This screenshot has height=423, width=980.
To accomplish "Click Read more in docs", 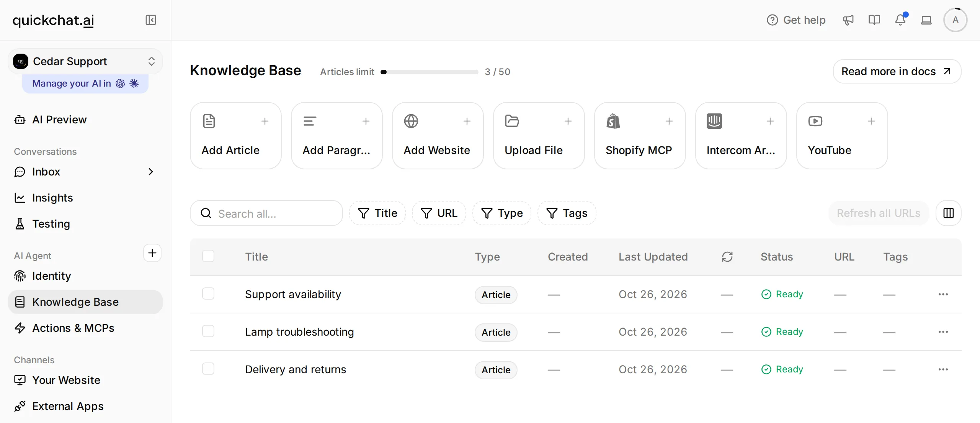I will [897, 71].
